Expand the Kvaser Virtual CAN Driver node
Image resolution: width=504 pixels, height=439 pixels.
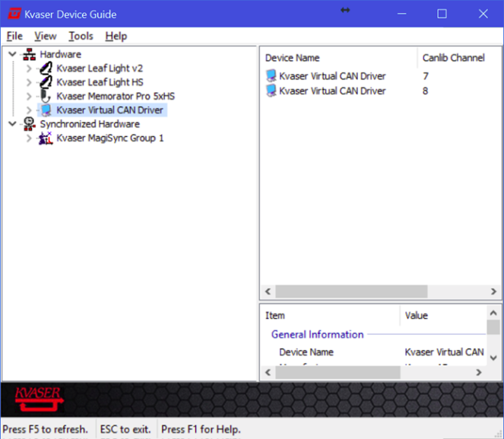(29, 110)
